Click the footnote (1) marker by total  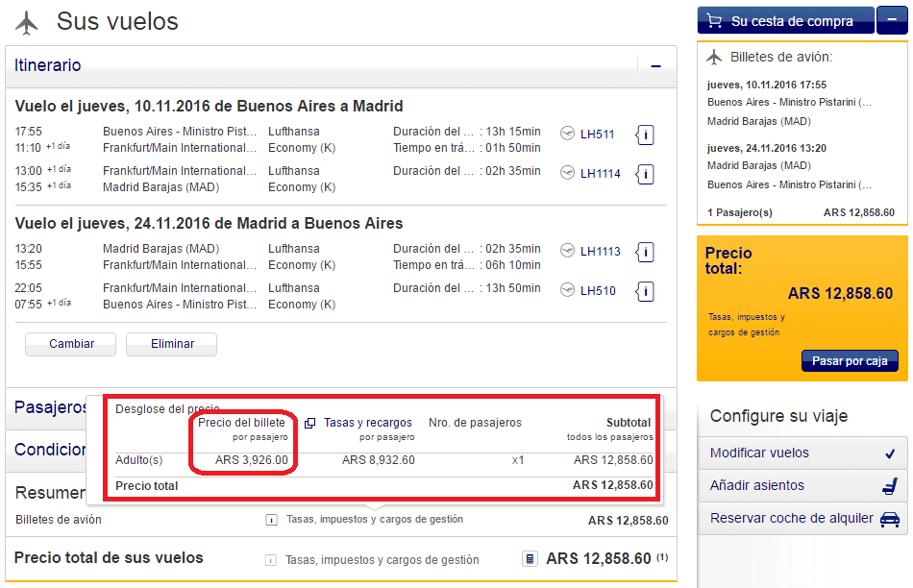[x=662, y=557]
